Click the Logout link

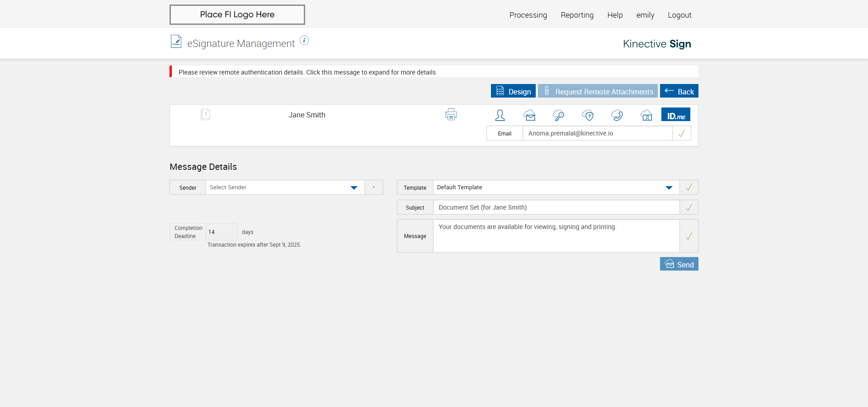679,15
